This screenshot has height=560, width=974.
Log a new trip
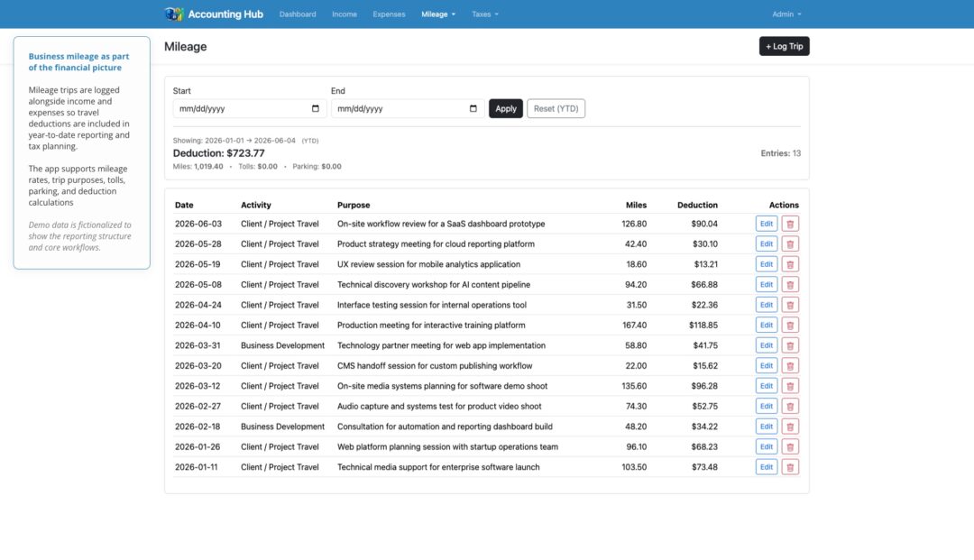[x=784, y=46]
